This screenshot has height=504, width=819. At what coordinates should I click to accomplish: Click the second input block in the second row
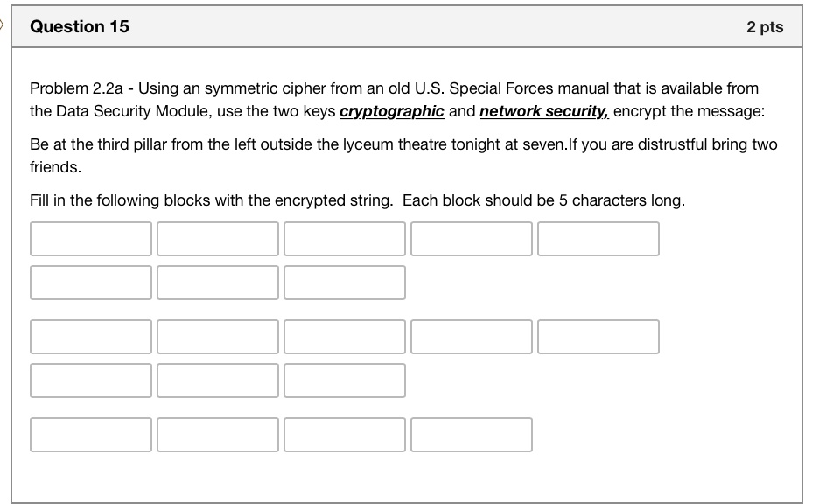point(218,283)
